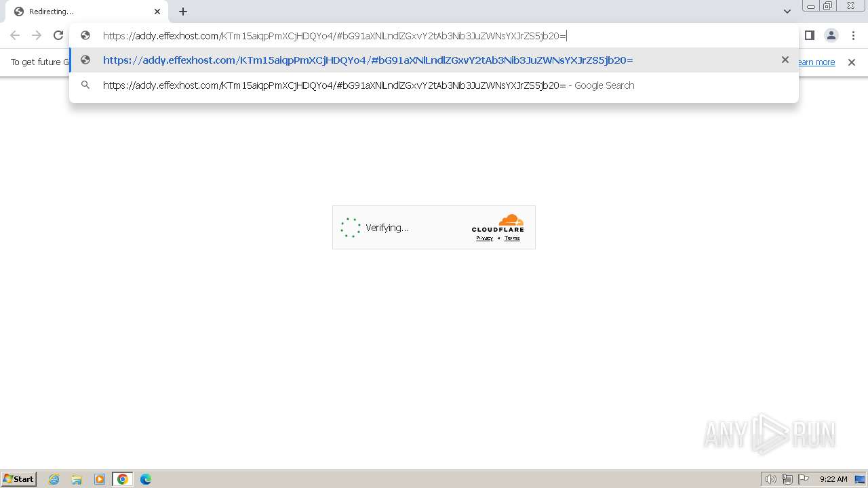Select the addy.effexhost.com URL suggestion
This screenshot has height=488, width=868.
pos(434,60)
